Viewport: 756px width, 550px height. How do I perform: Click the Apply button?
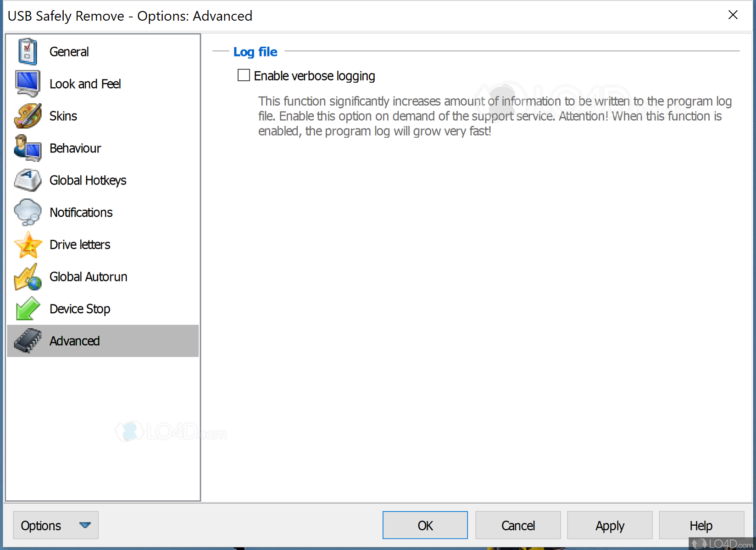click(x=609, y=525)
